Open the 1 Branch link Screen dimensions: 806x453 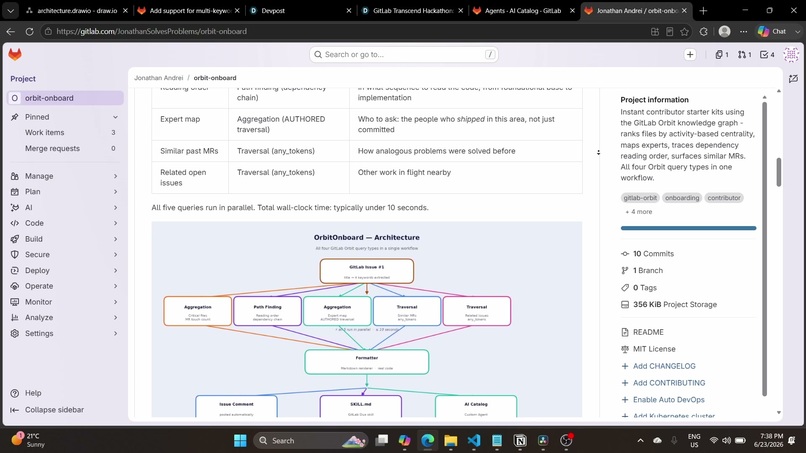point(648,270)
